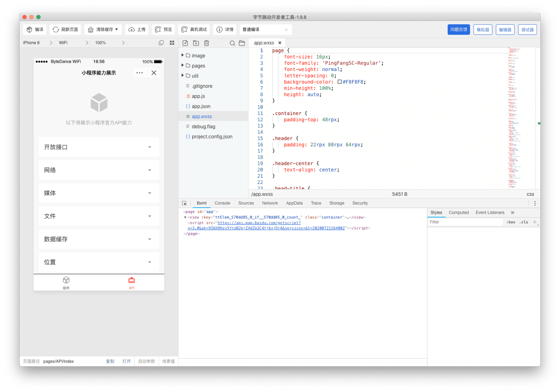Screen dimensions: 560x392
Task: Expand the 开放接口 section
Action: coord(99,147)
